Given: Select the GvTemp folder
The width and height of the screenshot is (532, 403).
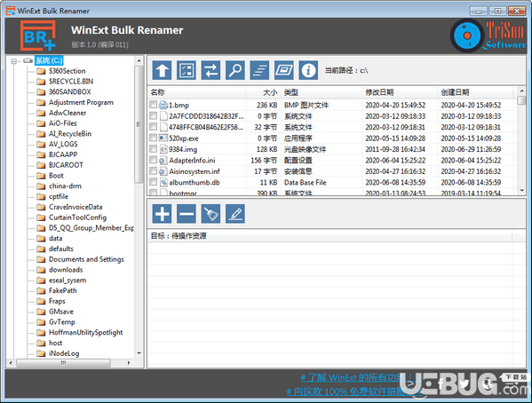Looking at the screenshot, I should click(x=62, y=322).
